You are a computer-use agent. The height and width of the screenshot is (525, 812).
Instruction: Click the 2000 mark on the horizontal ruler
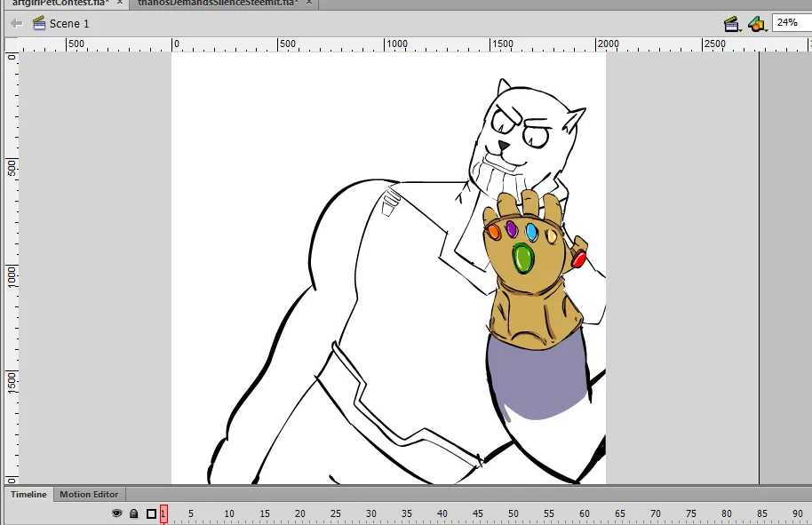coord(609,44)
